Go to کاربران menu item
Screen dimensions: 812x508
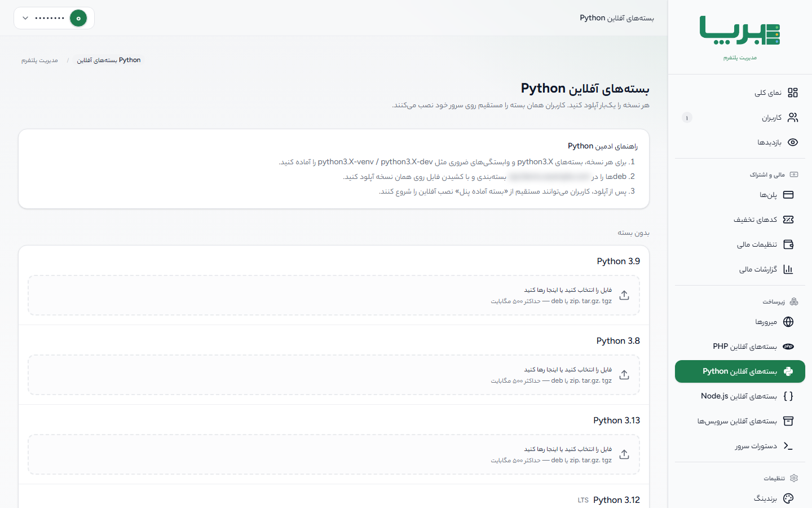click(740, 117)
